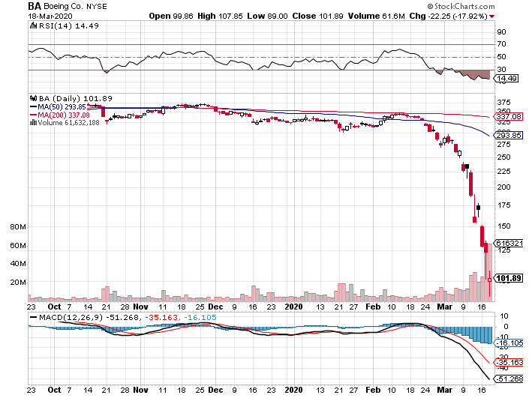The width and height of the screenshot is (532, 398).
Task: Click the Dec label under the price chart
Action: point(215,307)
